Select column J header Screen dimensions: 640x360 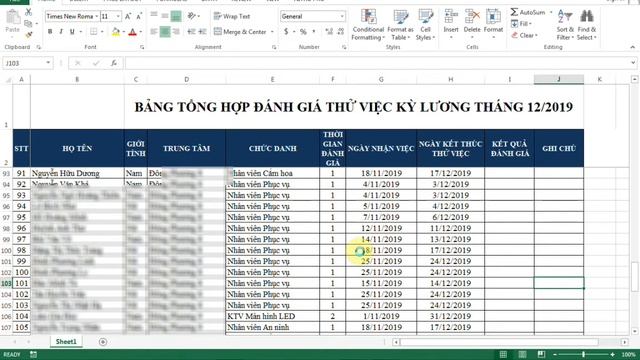click(x=559, y=79)
